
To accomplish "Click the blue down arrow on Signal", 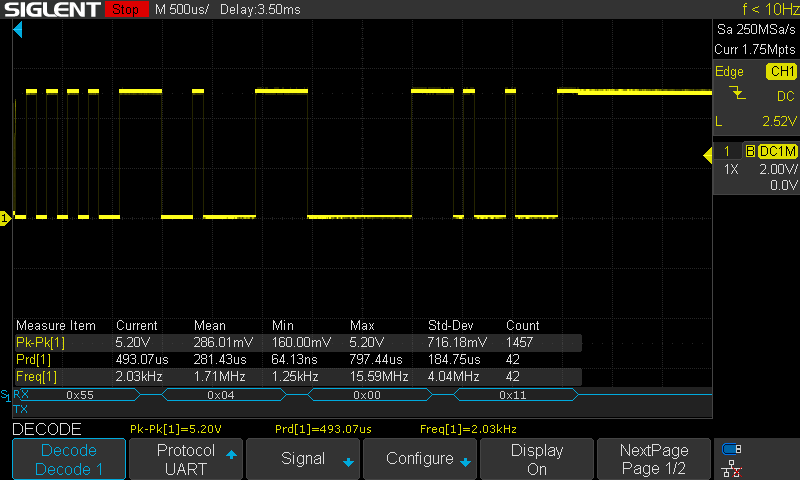I will [x=348, y=462].
